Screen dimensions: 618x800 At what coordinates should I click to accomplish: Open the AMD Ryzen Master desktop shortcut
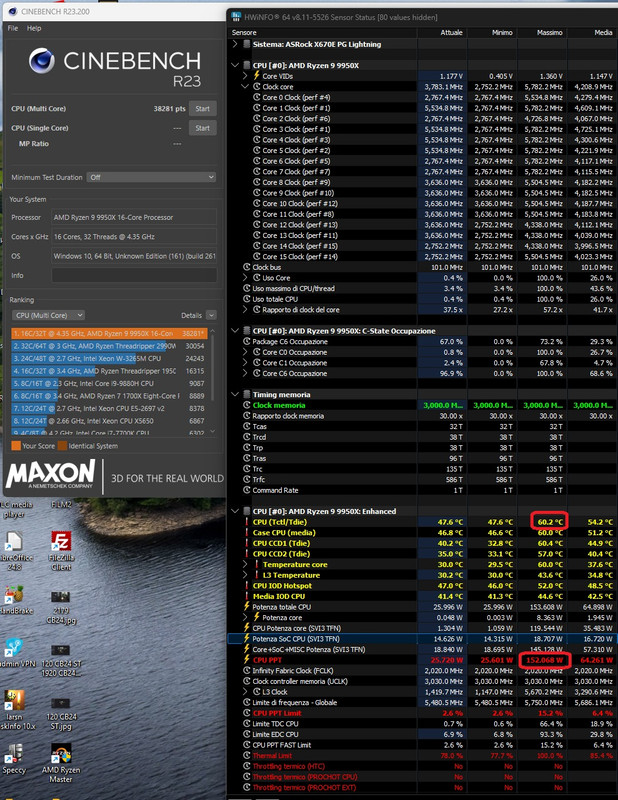61,762
